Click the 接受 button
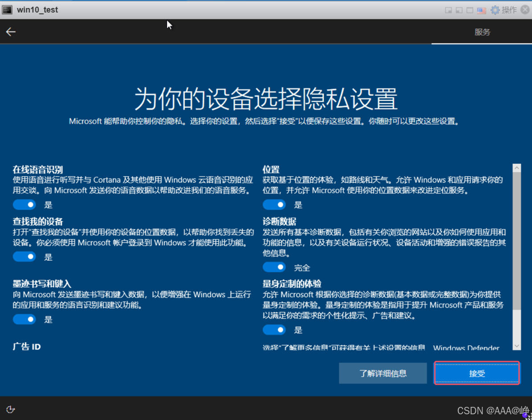Screen dimensions: 532x420 point(477,373)
